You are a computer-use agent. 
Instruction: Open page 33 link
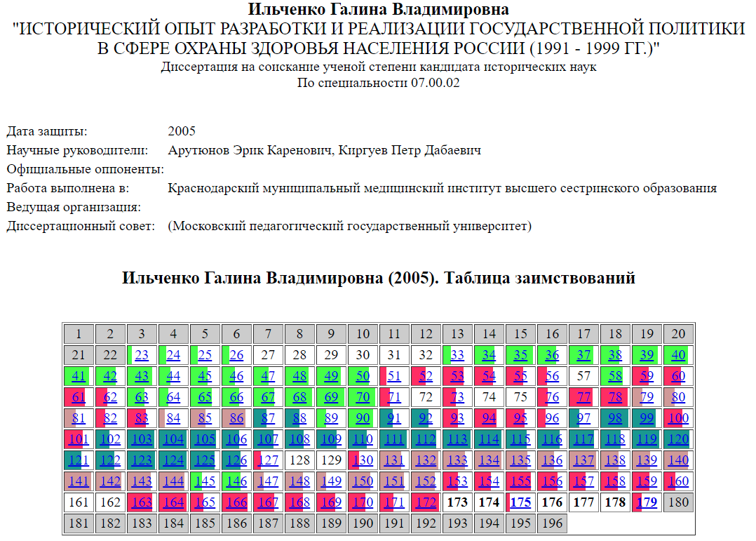point(457,355)
